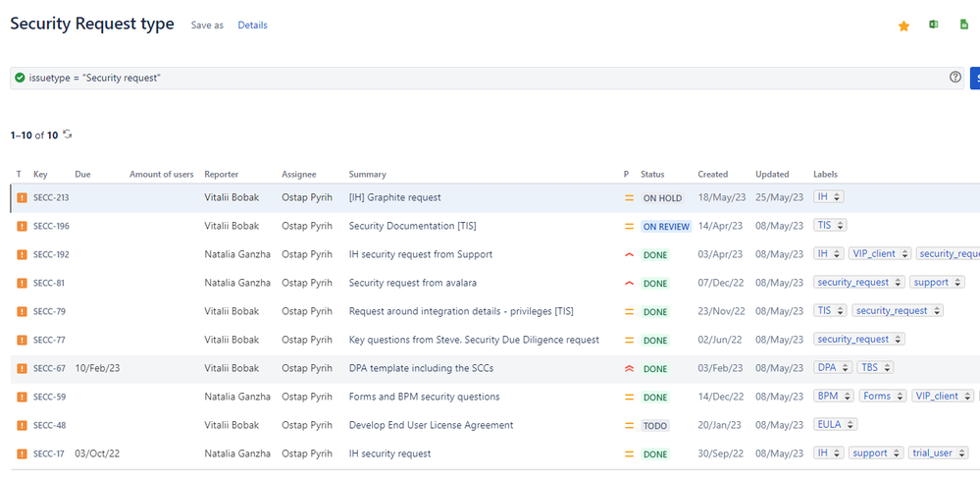Open the BPM label dropdown on SECC-59

click(x=834, y=396)
